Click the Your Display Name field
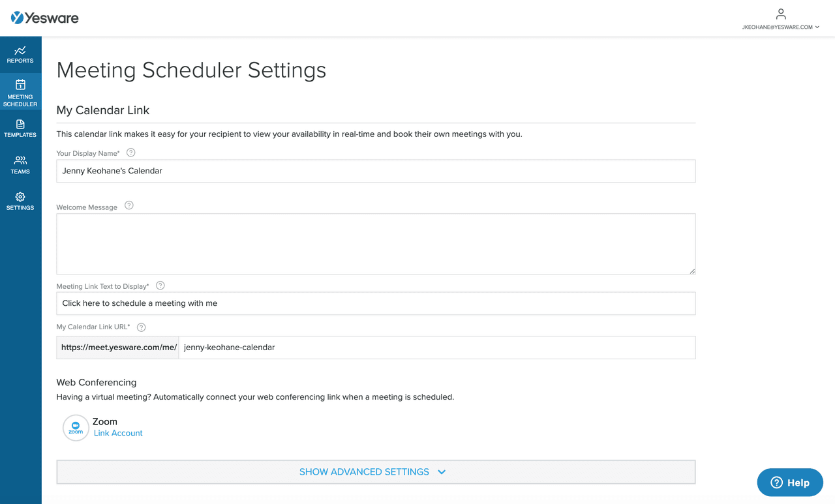The height and width of the screenshot is (504, 835). click(376, 171)
